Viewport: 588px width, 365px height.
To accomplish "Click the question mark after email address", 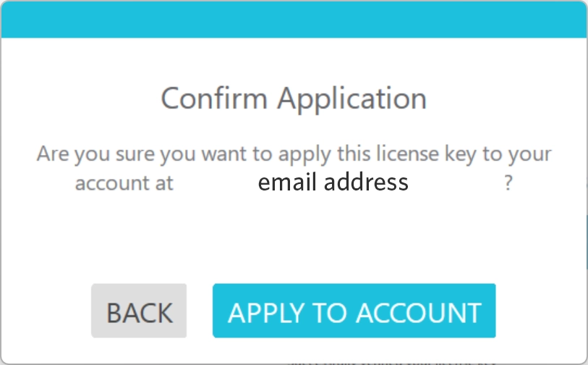I will [x=508, y=183].
